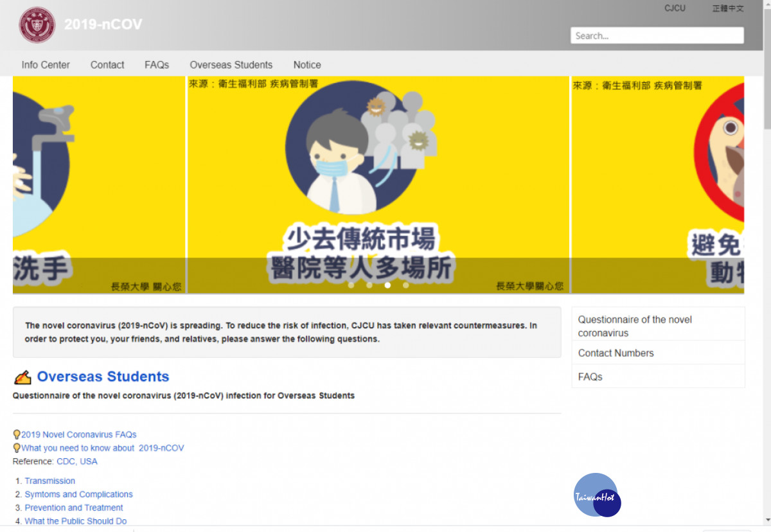771x532 pixels.
Task: Open the CJCU link at top
Action: (675, 8)
